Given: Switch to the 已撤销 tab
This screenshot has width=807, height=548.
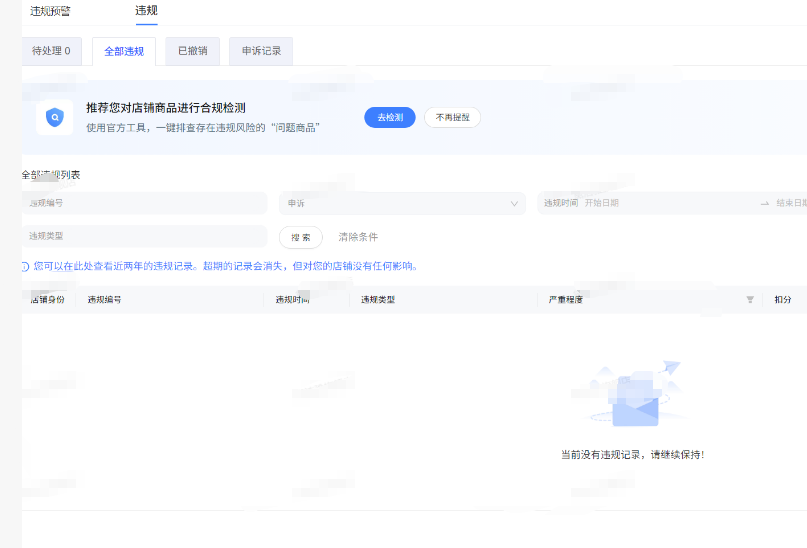Looking at the screenshot, I should coord(192,51).
